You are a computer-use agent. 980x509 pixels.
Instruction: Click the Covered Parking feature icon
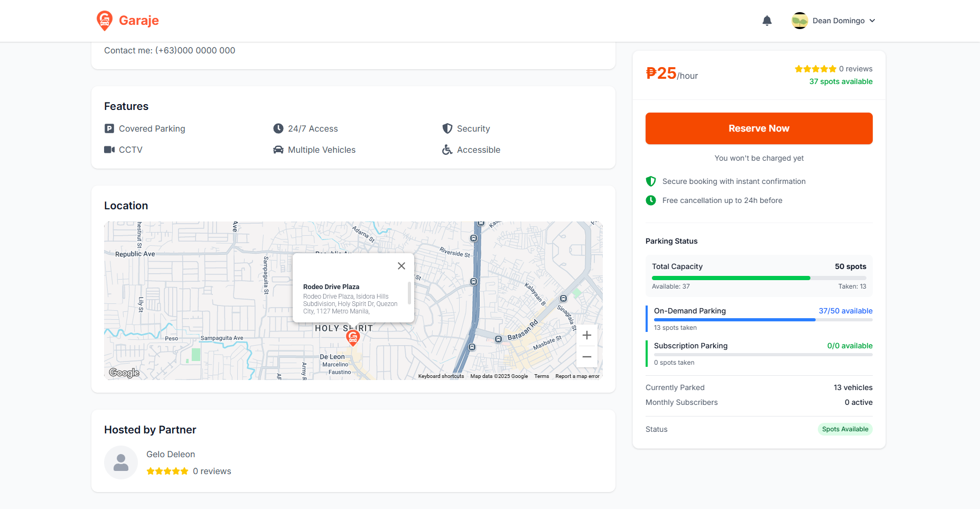pyautogui.click(x=109, y=128)
